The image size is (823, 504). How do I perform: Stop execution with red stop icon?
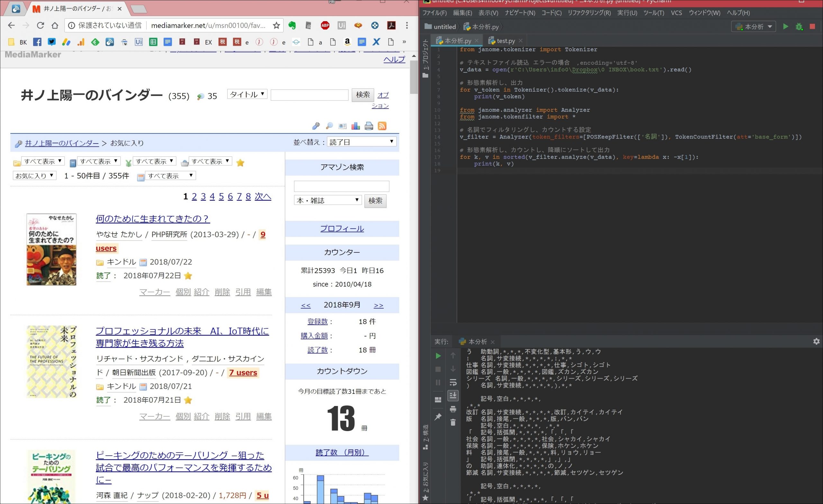click(x=812, y=26)
